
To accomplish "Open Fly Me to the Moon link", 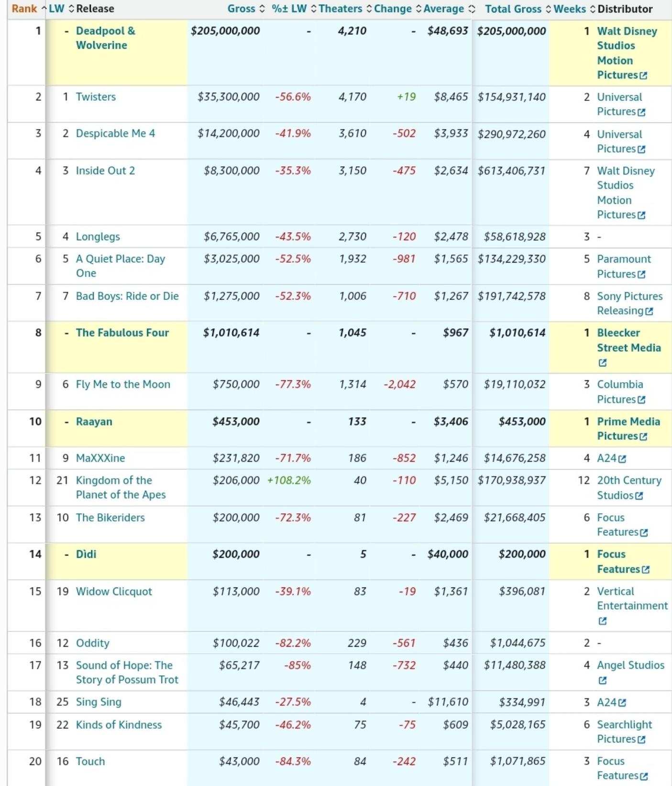I will click(x=123, y=385).
